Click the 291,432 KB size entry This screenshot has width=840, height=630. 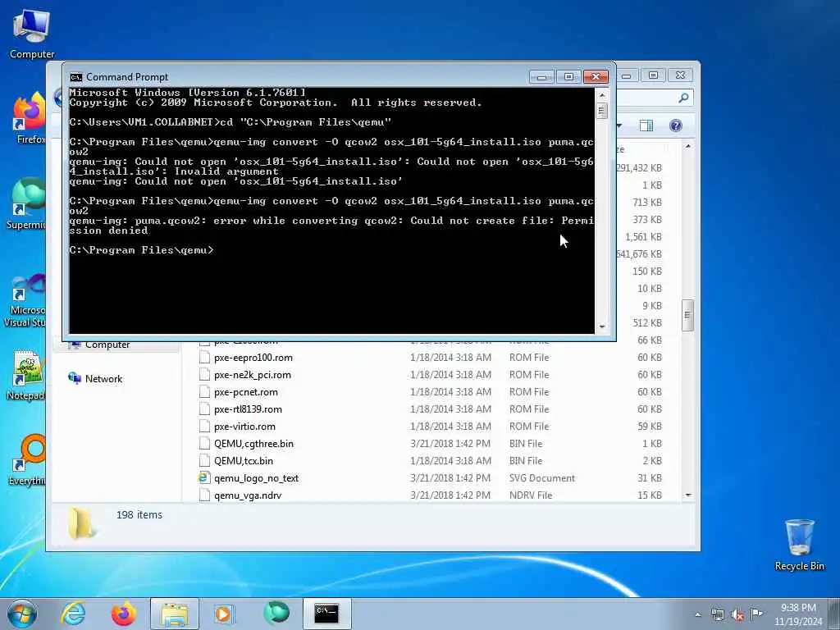click(x=639, y=167)
